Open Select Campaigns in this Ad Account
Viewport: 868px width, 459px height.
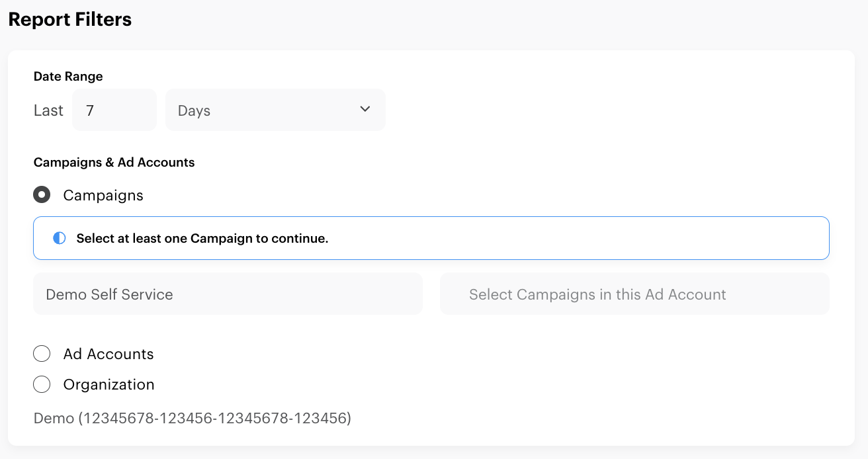(634, 294)
